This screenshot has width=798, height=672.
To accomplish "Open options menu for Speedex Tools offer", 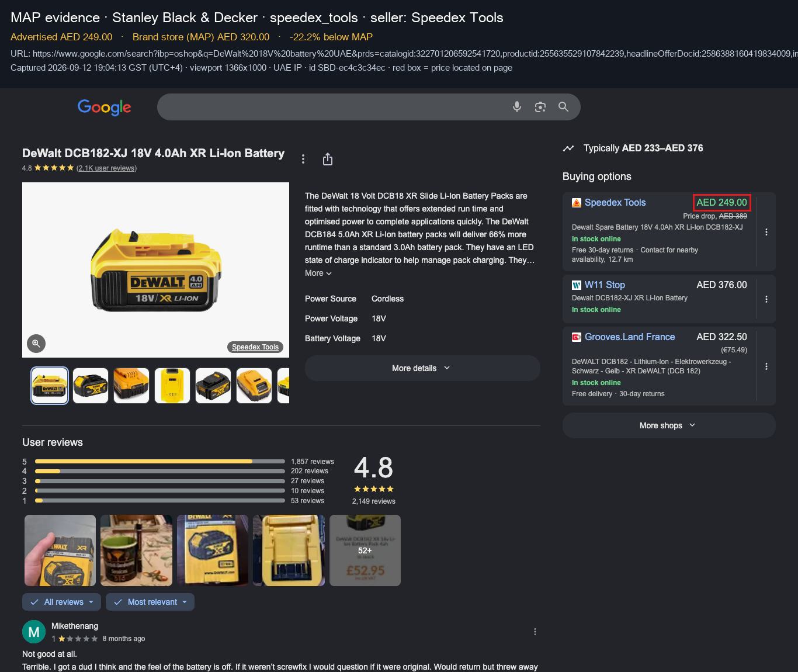I will (x=766, y=232).
